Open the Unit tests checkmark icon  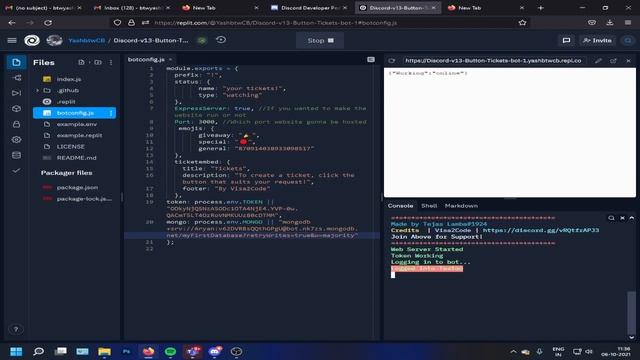click(16, 171)
